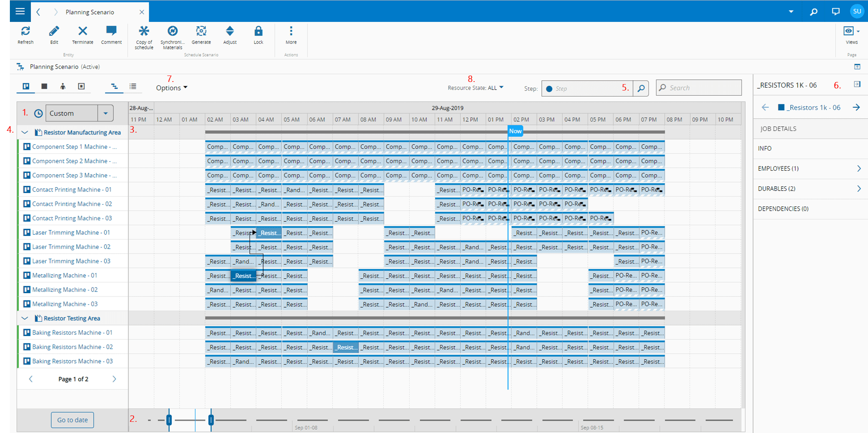Open the Options dropdown
The image size is (868, 433).
click(x=172, y=88)
